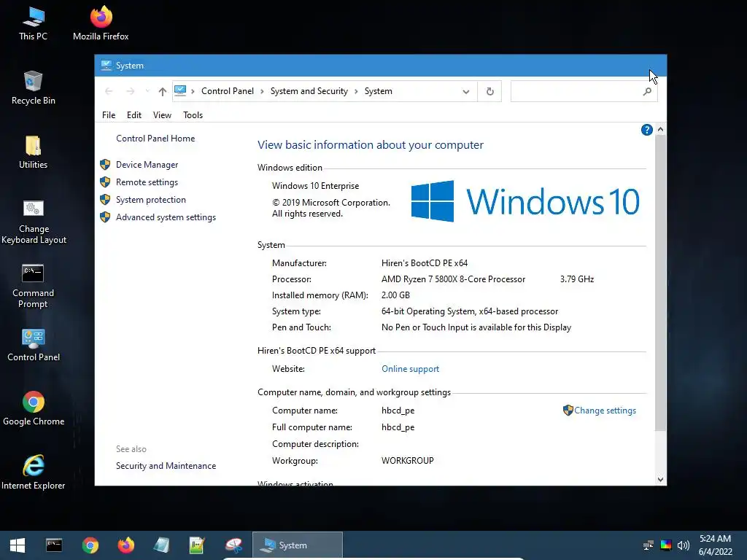
Task: Select System breadcrumb in address bar
Action: [x=379, y=91]
